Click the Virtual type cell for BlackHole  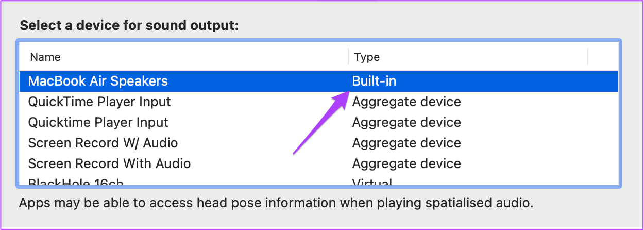point(372,182)
